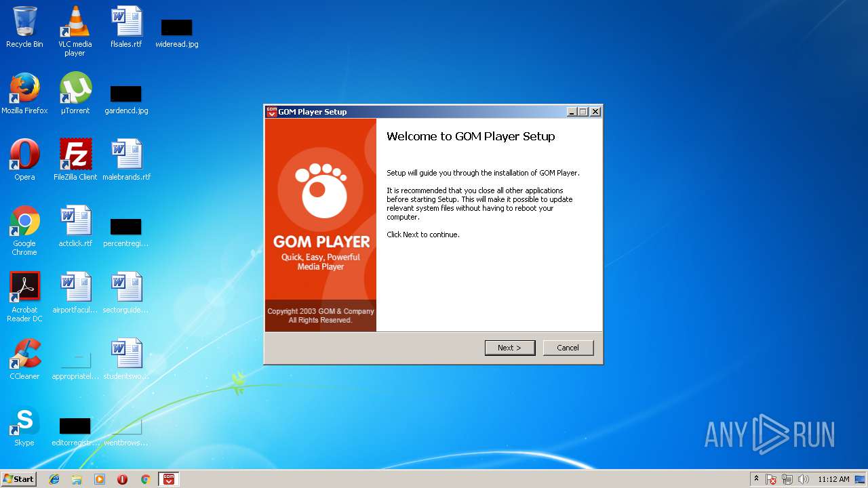Select the Acrobat Reader DC shortcut
Screen dimensions: 868x488
click(x=24, y=297)
